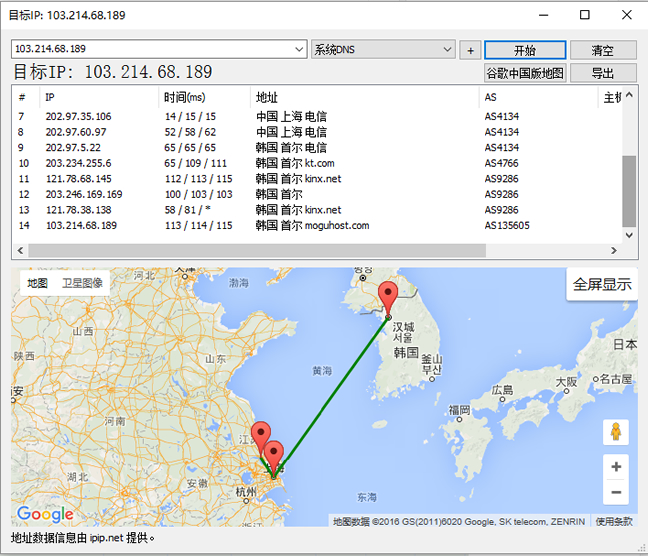Click the Google logo on map
The image size is (648, 556).
pyautogui.click(x=45, y=514)
